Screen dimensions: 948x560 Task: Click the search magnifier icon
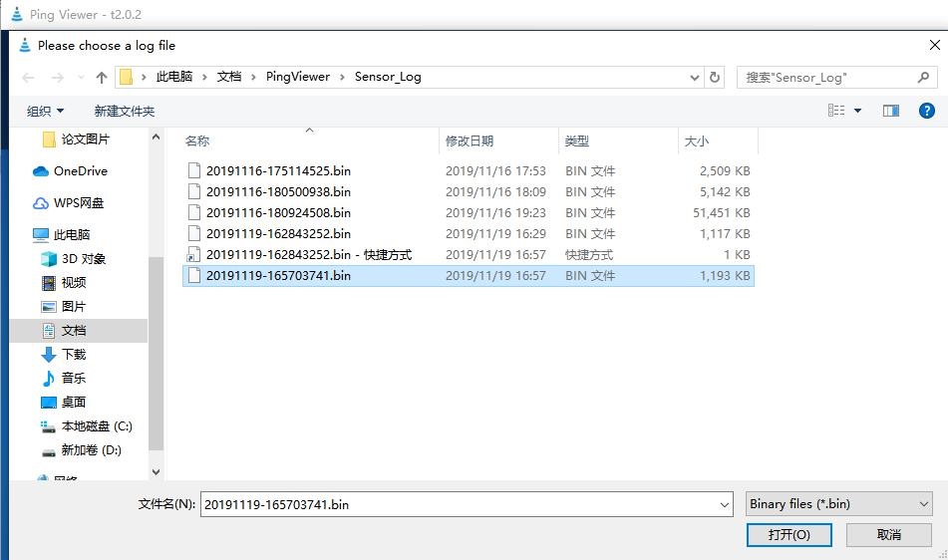coord(924,77)
